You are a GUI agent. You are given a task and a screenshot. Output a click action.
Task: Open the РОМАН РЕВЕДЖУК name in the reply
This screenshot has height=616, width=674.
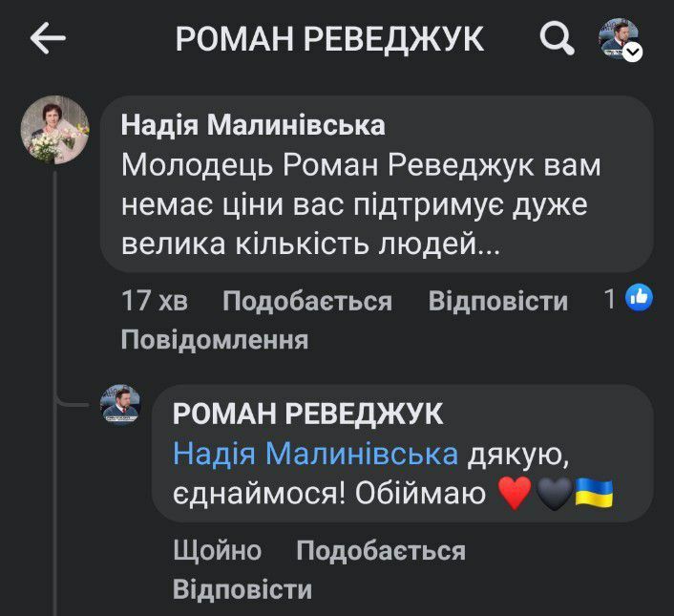click(307, 414)
